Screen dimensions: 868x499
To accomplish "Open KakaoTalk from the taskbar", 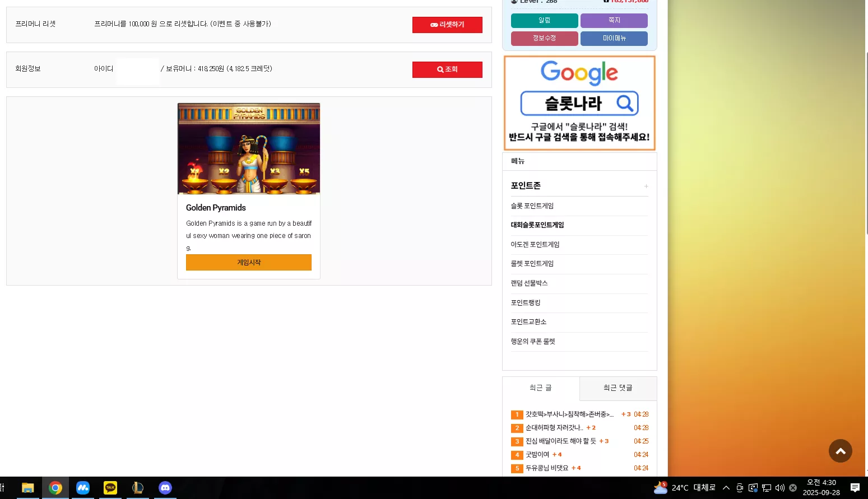I will pyautogui.click(x=110, y=488).
